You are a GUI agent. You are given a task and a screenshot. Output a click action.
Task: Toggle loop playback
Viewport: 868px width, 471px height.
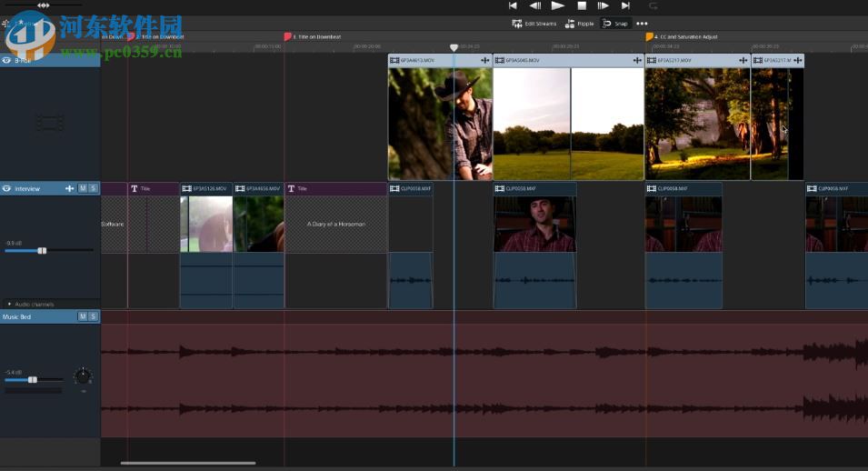(653, 6)
